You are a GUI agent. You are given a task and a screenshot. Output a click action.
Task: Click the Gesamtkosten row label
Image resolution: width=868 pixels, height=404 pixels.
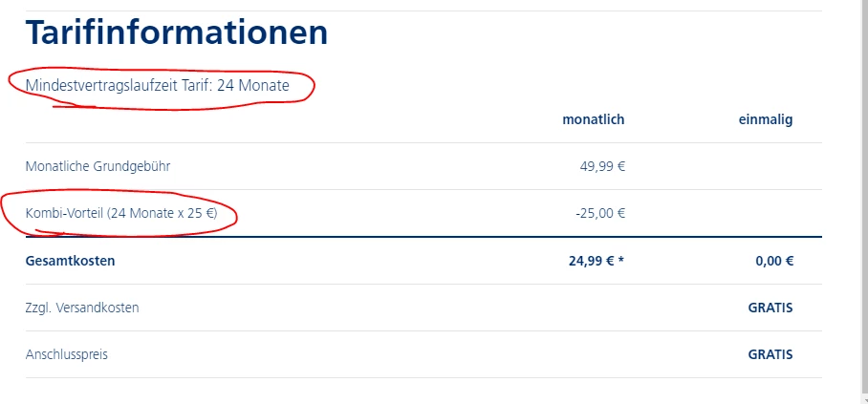tap(70, 261)
